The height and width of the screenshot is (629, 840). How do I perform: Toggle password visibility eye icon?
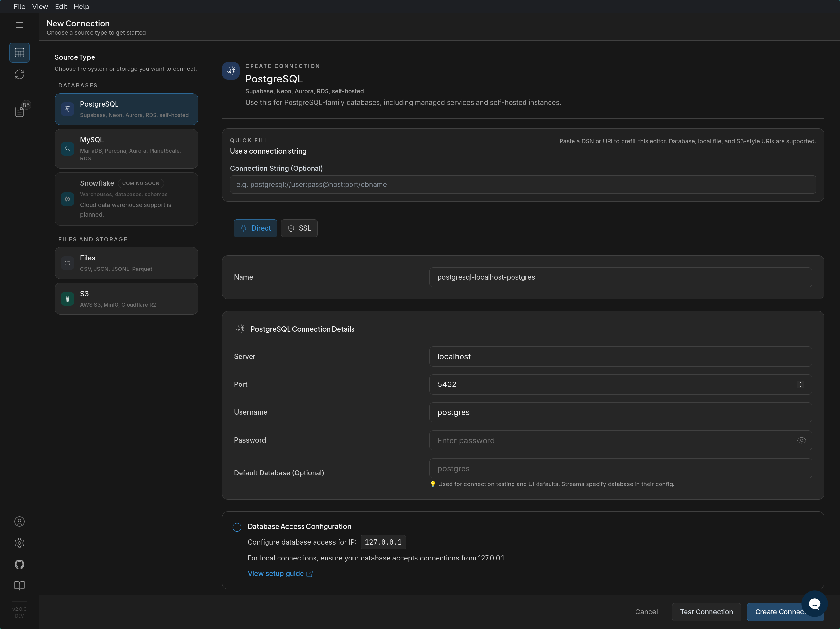(801, 440)
